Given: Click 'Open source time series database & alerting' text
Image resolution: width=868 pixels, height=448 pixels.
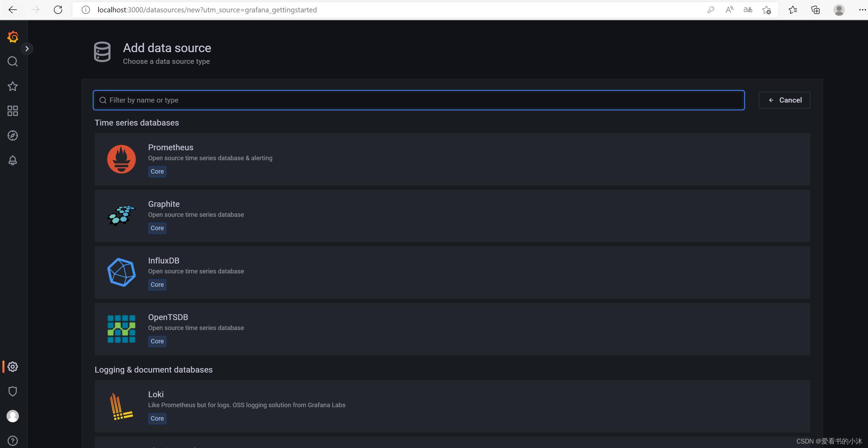Looking at the screenshot, I should [210, 158].
